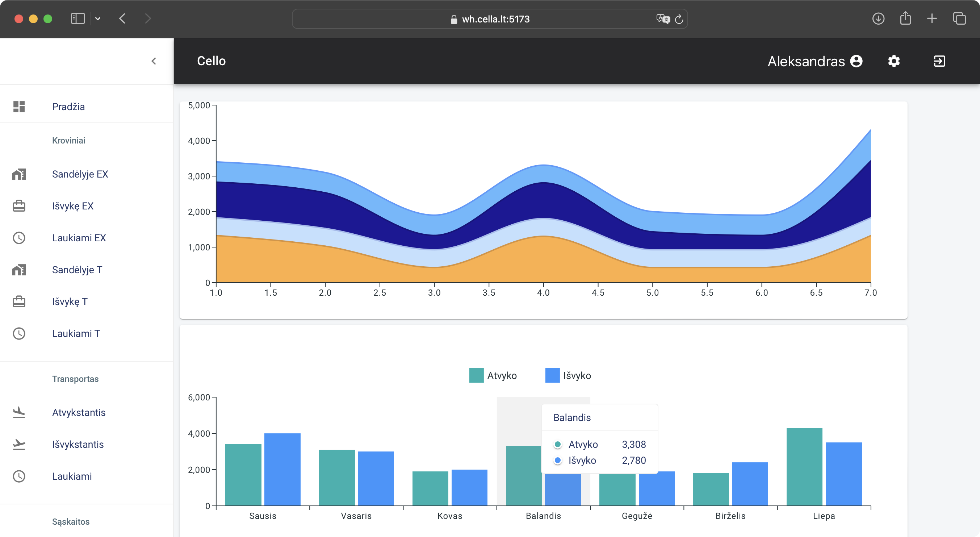Click the Atvykstantis landing plane icon

[x=18, y=412]
